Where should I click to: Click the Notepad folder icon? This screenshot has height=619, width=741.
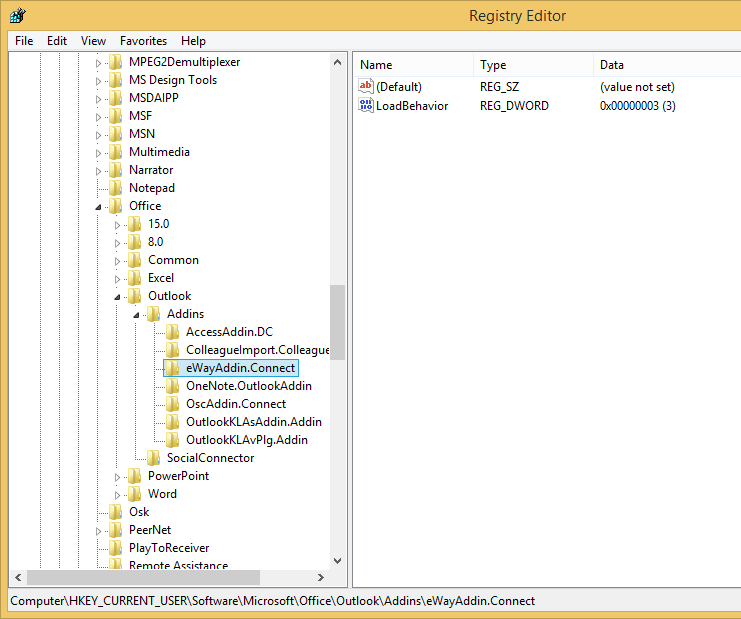[116, 188]
